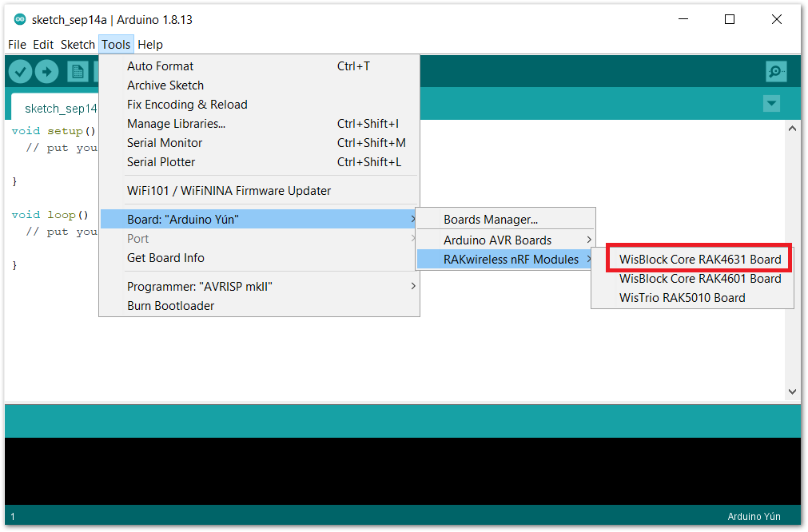Expand the Programmer submenu arrow
The width and height of the screenshot is (808, 532).
pos(412,286)
